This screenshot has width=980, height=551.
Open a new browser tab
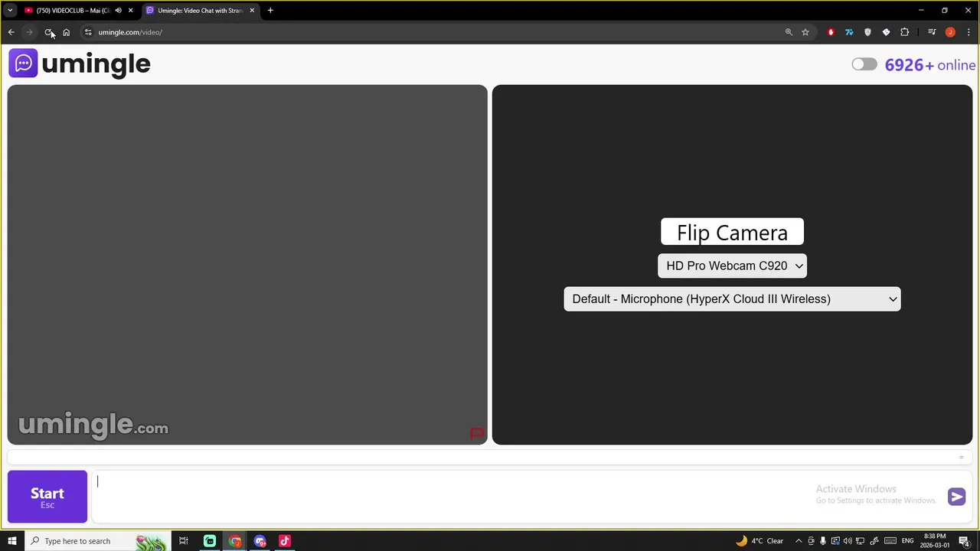pyautogui.click(x=270, y=11)
